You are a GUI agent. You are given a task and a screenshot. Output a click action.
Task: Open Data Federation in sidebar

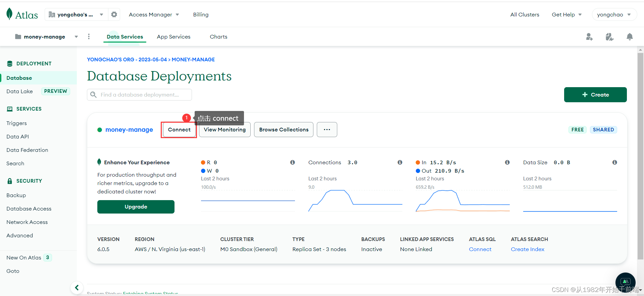coord(27,150)
